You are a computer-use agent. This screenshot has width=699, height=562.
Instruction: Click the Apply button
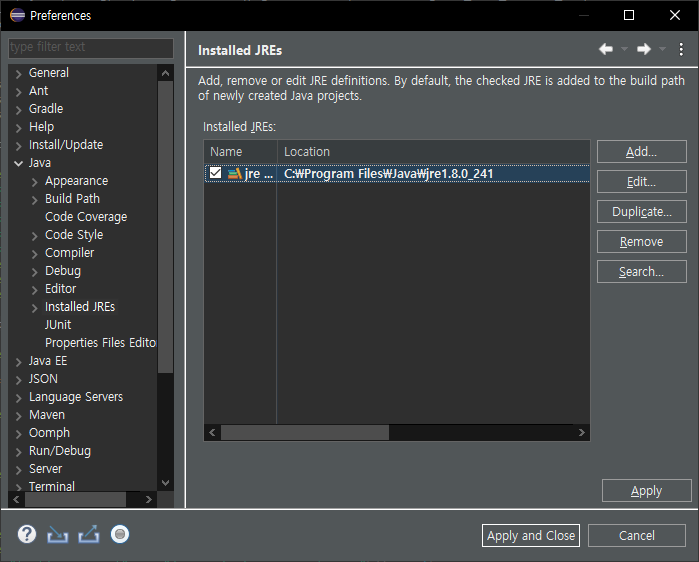tap(646, 491)
